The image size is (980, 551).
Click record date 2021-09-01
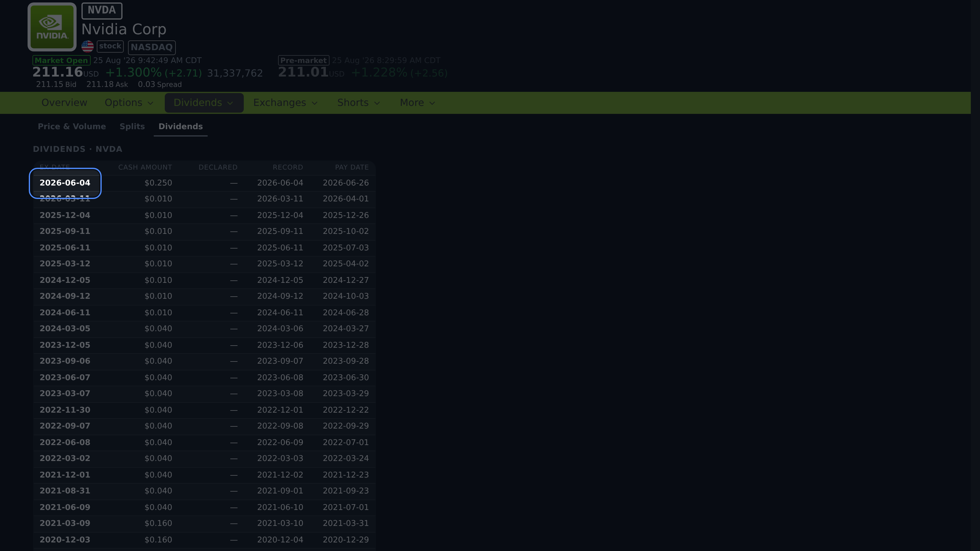[x=280, y=490]
